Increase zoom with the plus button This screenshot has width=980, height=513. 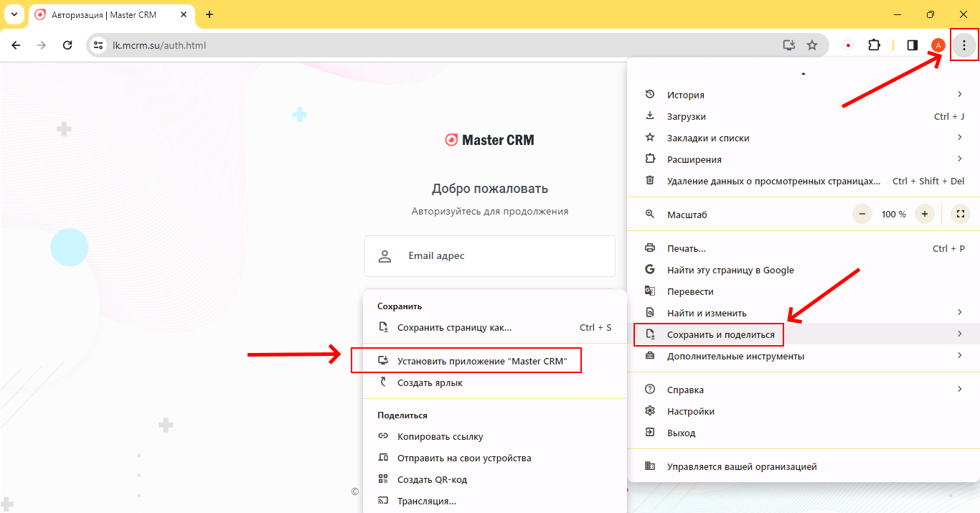pos(925,214)
